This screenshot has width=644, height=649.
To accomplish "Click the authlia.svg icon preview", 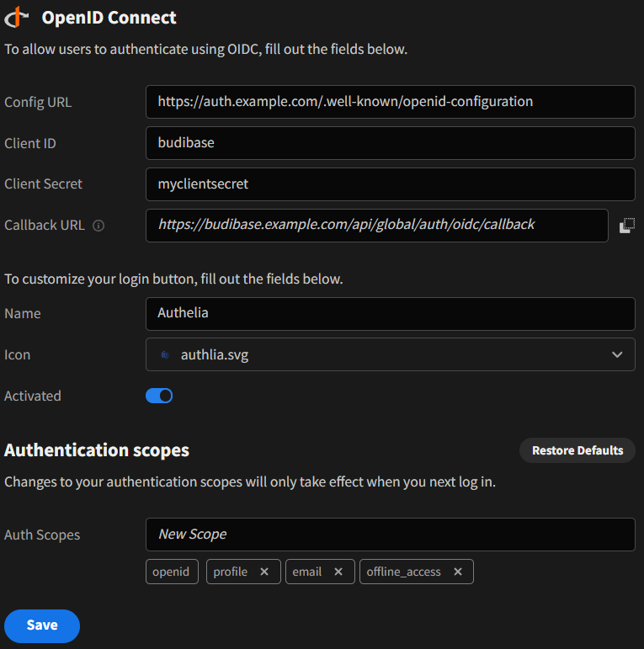I will tap(165, 355).
